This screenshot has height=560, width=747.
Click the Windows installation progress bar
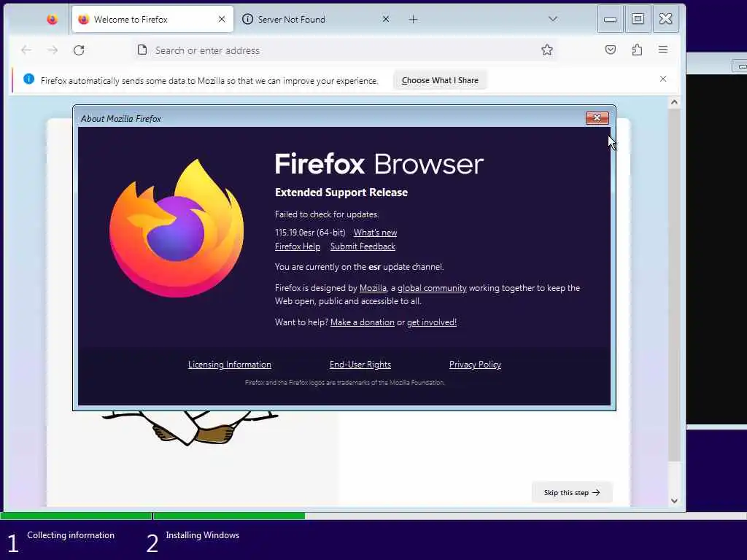tap(373, 516)
